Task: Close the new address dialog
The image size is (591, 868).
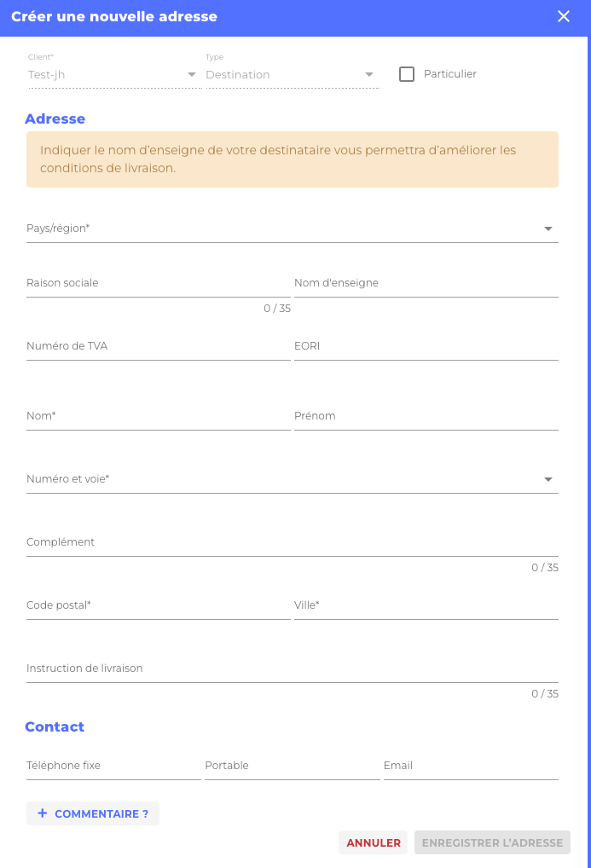Action: [564, 16]
